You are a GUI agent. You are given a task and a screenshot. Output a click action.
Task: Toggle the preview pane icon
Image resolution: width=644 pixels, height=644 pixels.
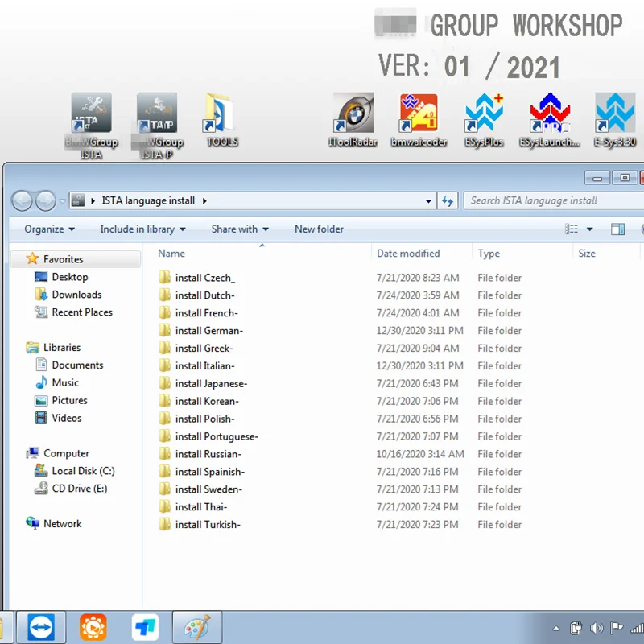(617, 229)
